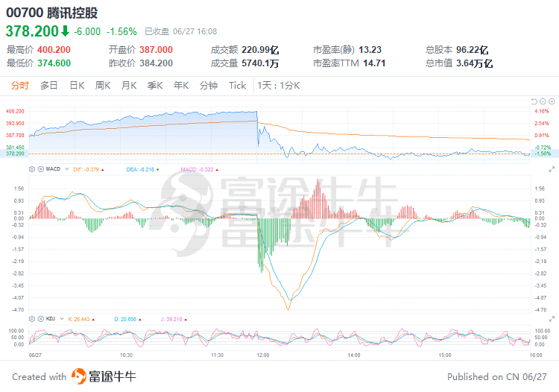This screenshot has width=559, height=392.
Task: Open the MACD indicator dropdown
Action: point(66,169)
